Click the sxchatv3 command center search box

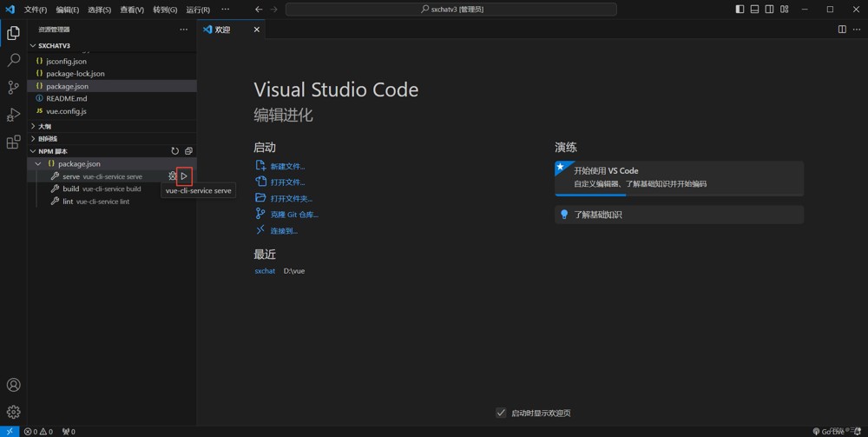(x=451, y=10)
